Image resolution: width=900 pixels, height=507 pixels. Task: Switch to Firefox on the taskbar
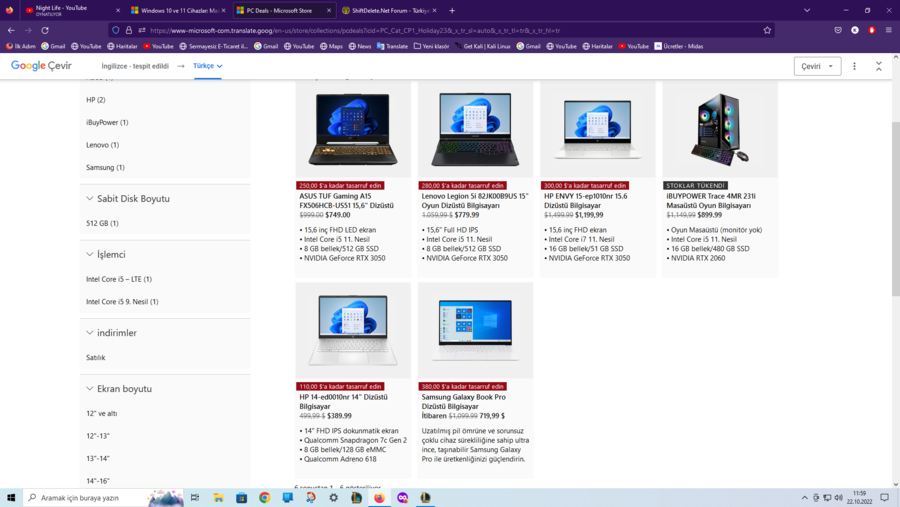[x=379, y=498]
